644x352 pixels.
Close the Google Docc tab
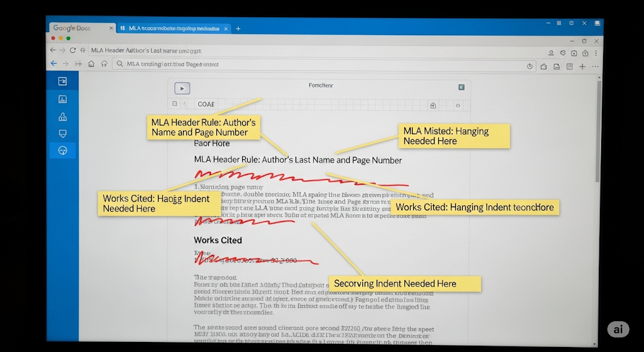(x=111, y=28)
